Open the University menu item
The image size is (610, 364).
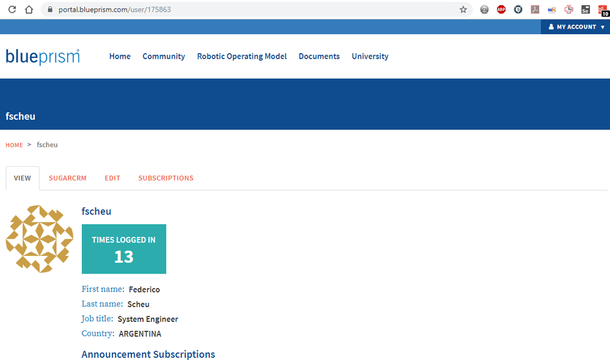pyautogui.click(x=370, y=56)
